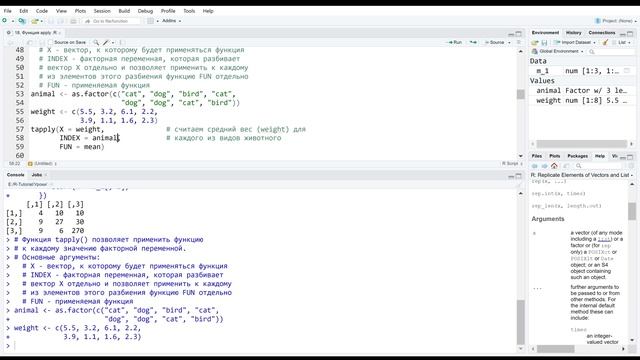Click the clear workspace broom icon
640x360 pixels.
[605, 42]
